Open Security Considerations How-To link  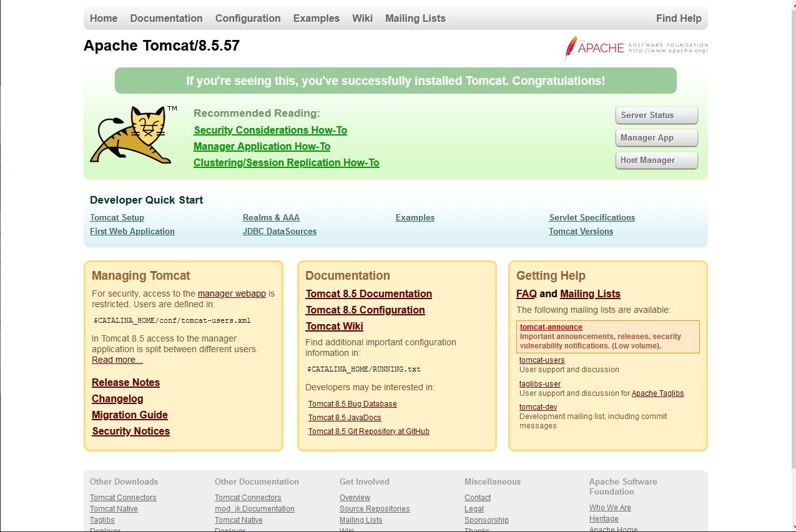(270, 130)
